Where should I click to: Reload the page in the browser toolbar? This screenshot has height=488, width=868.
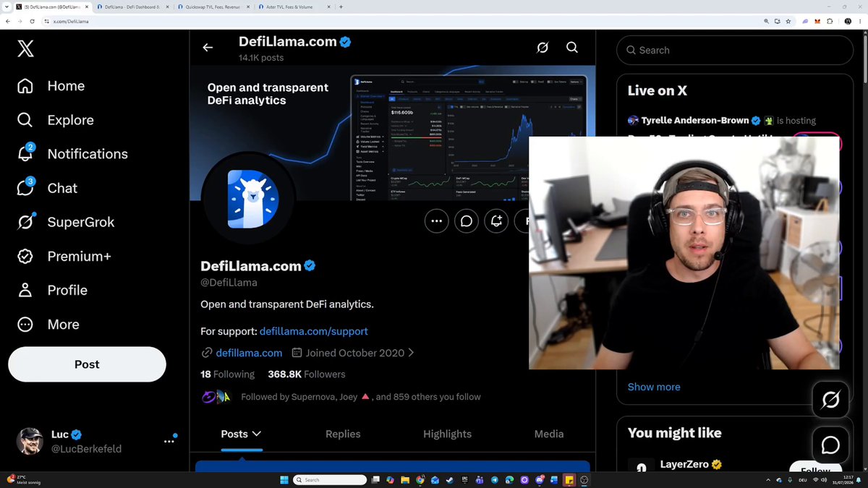(x=32, y=22)
